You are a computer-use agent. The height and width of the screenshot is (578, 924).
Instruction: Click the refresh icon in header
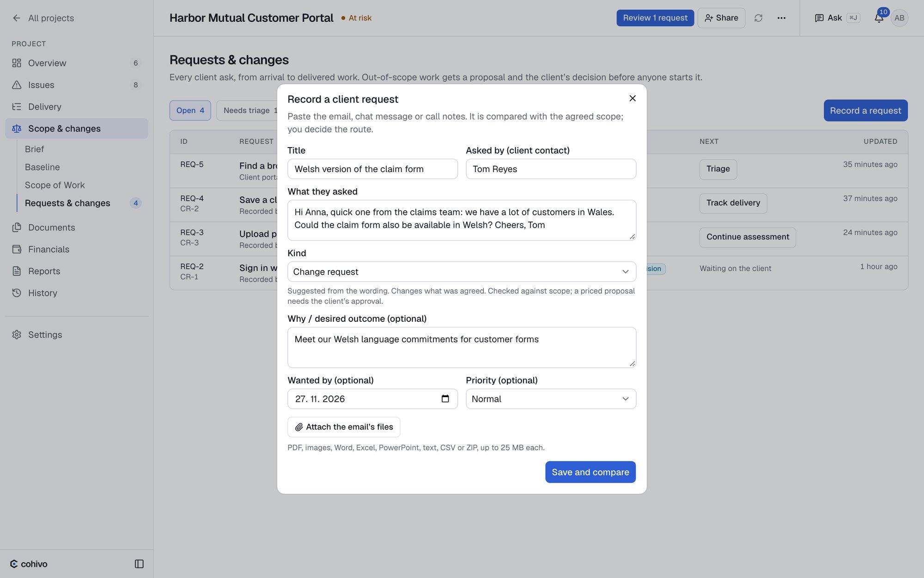[x=758, y=18]
